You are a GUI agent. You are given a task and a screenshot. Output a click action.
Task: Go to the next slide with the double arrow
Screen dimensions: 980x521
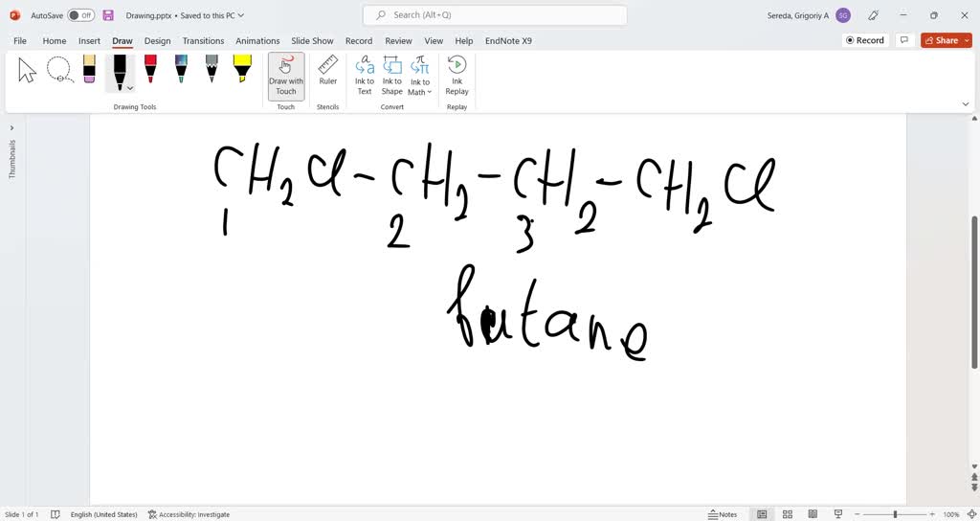(974, 486)
